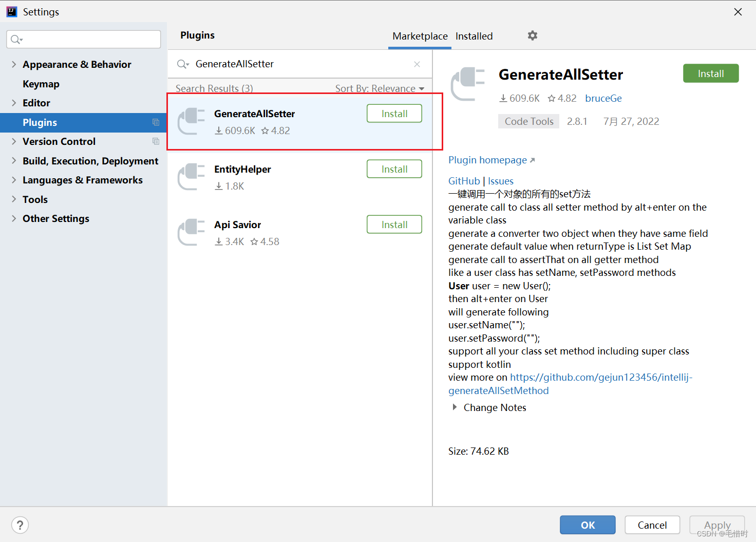Click the settings search magnifier icon
The image size is (756, 542).
pos(17,40)
